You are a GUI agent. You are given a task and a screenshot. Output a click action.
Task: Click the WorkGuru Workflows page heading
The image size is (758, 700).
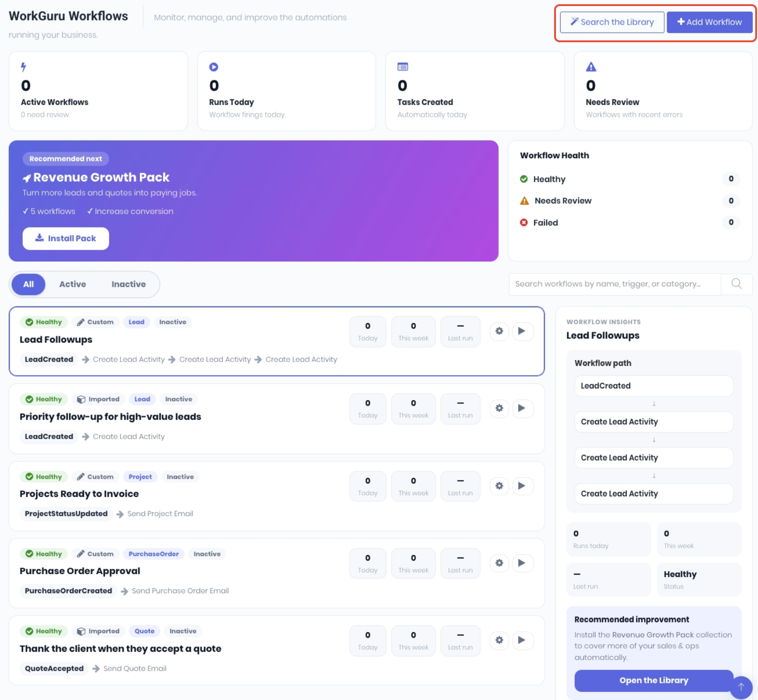click(68, 16)
